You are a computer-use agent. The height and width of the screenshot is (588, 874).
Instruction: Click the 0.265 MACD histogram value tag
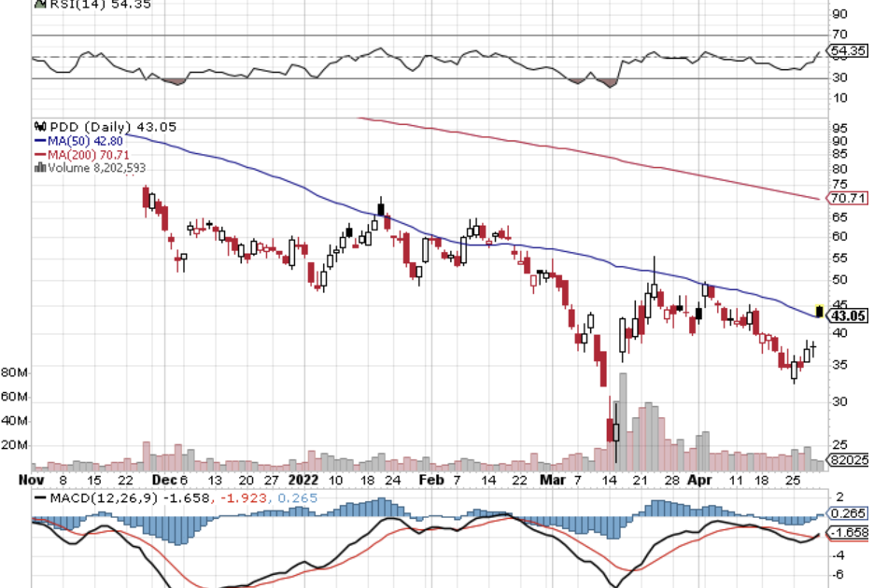point(848,513)
